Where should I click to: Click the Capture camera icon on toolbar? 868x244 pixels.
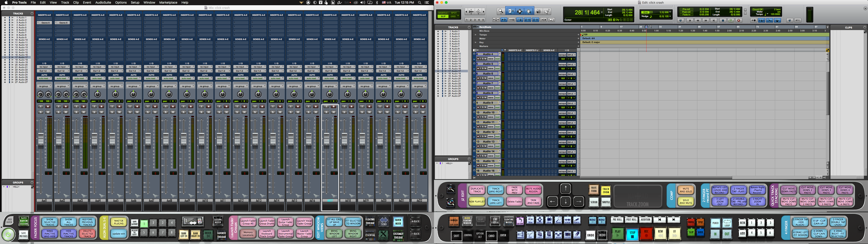567,235
